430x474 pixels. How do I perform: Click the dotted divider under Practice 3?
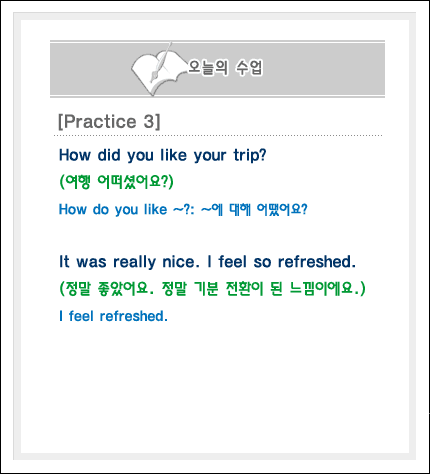tap(218, 136)
